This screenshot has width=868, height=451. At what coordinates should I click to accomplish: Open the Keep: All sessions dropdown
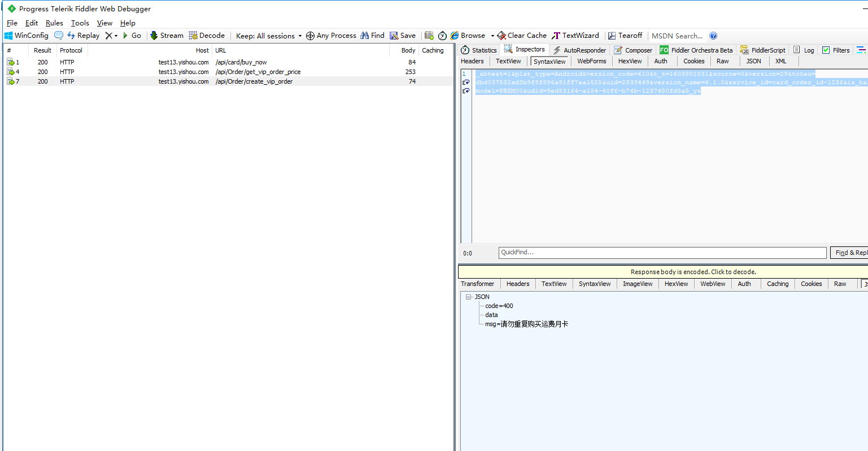point(269,36)
